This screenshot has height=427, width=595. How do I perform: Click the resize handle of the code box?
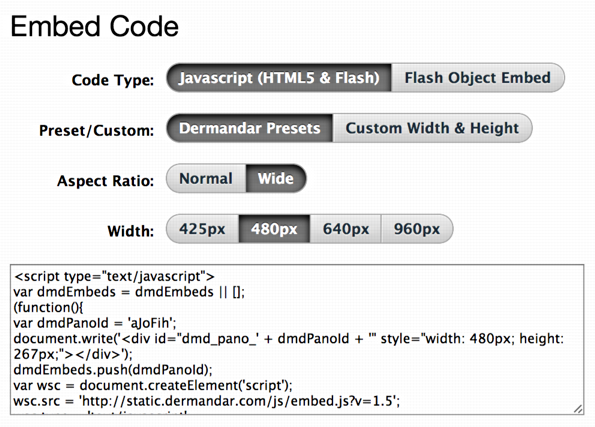click(578, 409)
